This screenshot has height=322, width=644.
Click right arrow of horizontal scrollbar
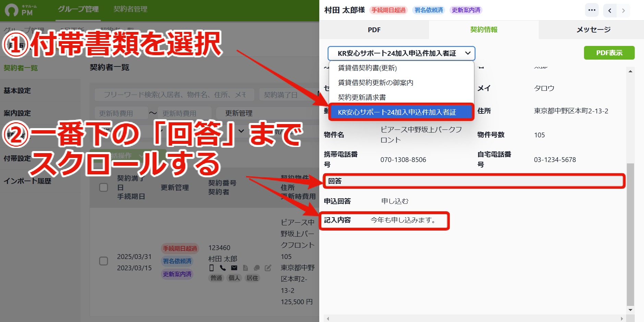click(622, 319)
